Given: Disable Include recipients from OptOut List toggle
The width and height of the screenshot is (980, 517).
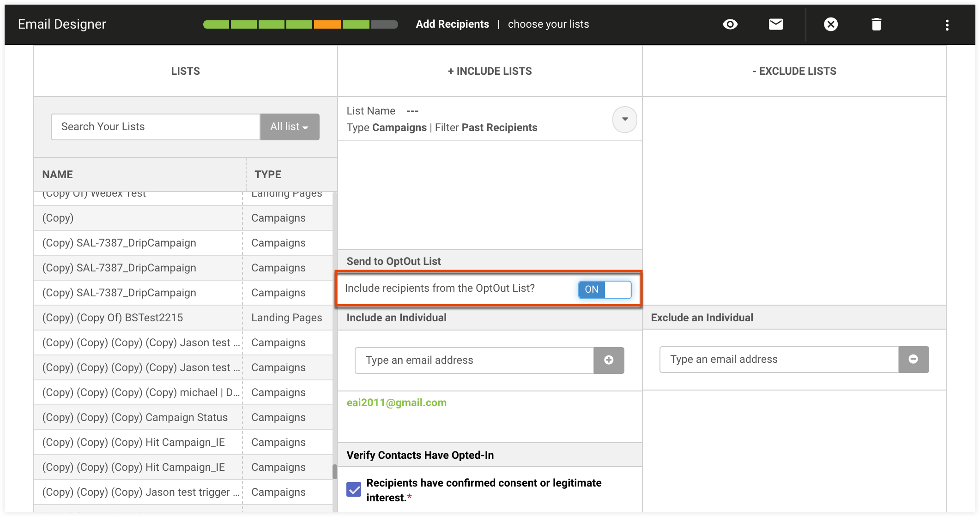Looking at the screenshot, I should (603, 289).
